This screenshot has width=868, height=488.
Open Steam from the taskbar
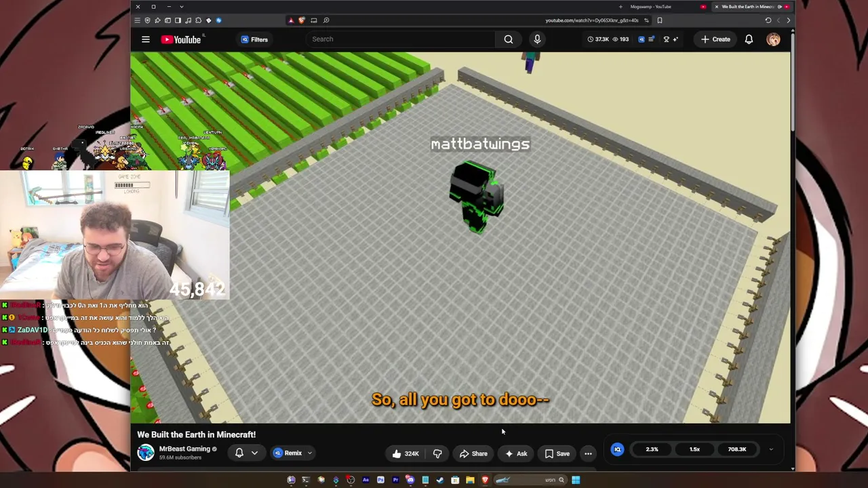[440, 480]
